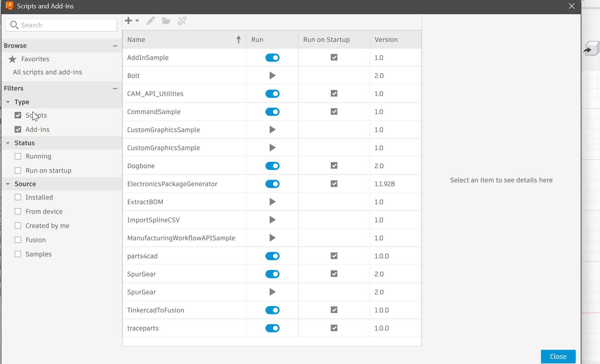Collapse the Source filter group
The image size is (600, 364).
point(8,184)
